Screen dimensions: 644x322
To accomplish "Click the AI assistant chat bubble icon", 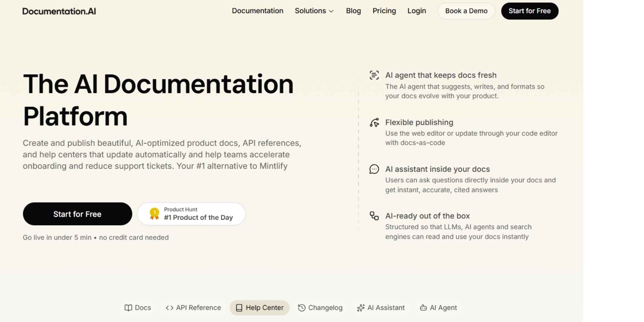I will [374, 169].
